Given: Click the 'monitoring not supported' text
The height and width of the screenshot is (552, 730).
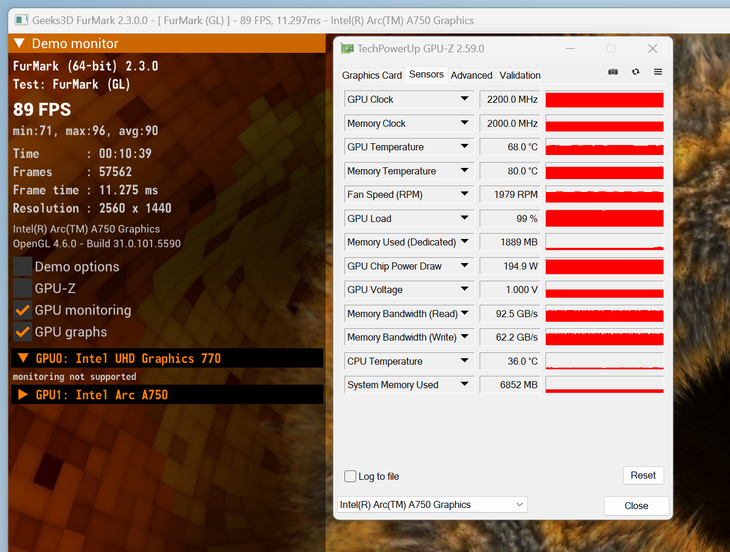Looking at the screenshot, I should [74, 377].
